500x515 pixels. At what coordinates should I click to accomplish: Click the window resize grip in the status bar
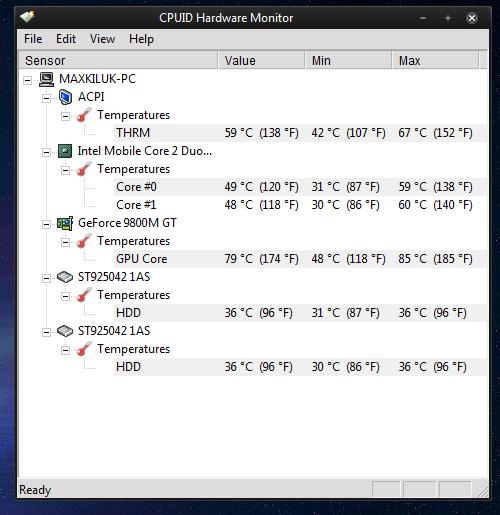483,492
